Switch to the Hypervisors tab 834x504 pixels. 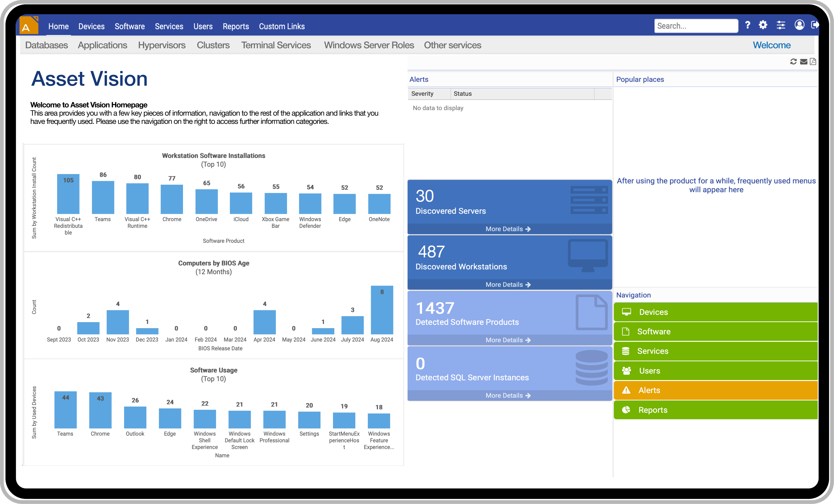point(161,45)
